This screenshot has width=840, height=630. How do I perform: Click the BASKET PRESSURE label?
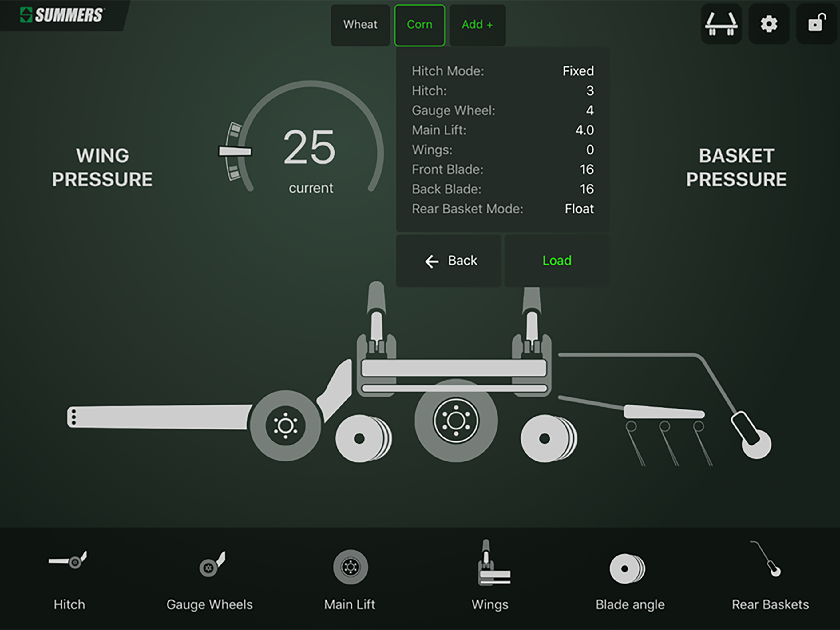[736, 168]
